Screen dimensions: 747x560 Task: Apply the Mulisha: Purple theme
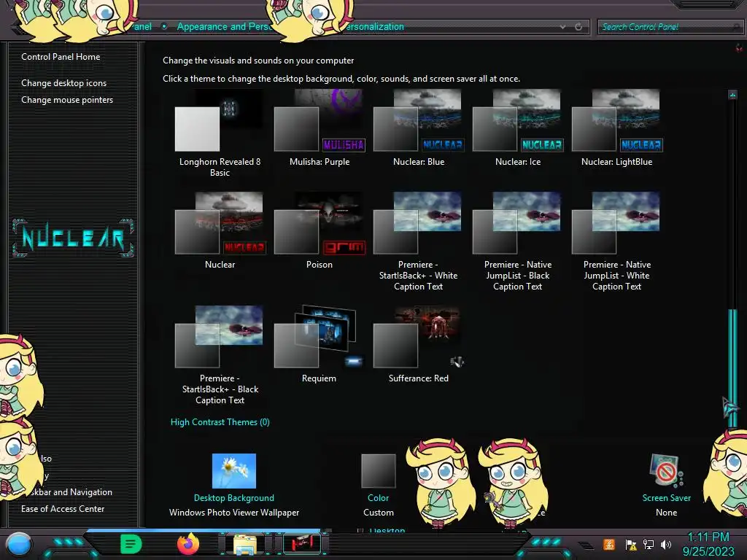pyautogui.click(x=320, y=128)
